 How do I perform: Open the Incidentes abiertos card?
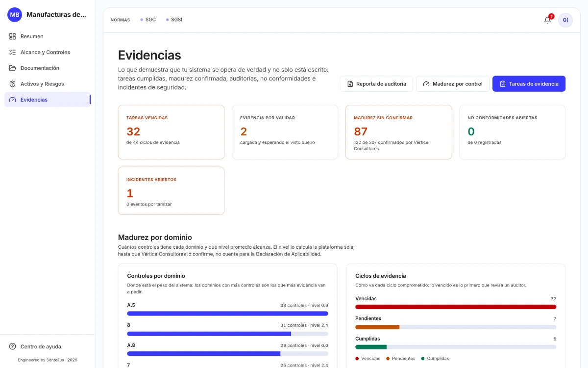coord(171,191)
